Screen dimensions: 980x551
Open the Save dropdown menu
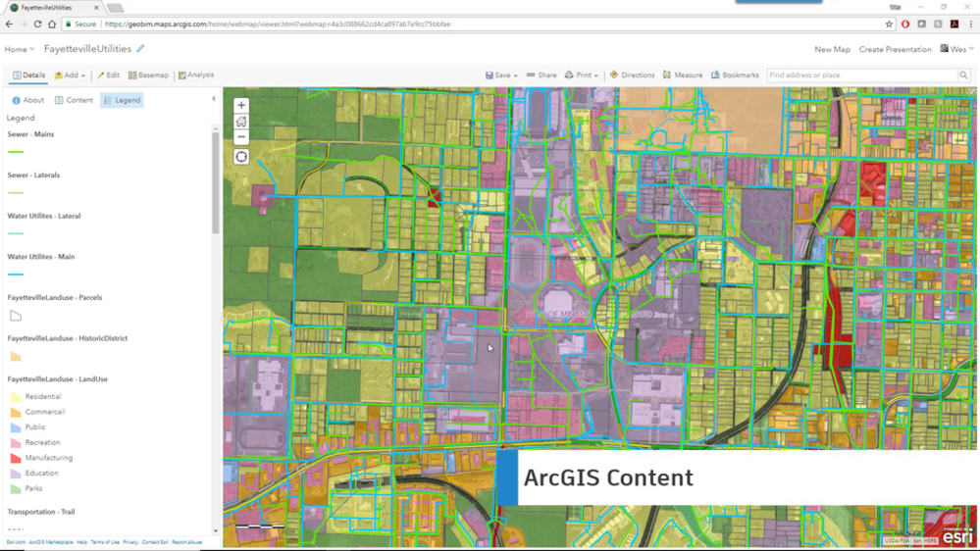501,75
